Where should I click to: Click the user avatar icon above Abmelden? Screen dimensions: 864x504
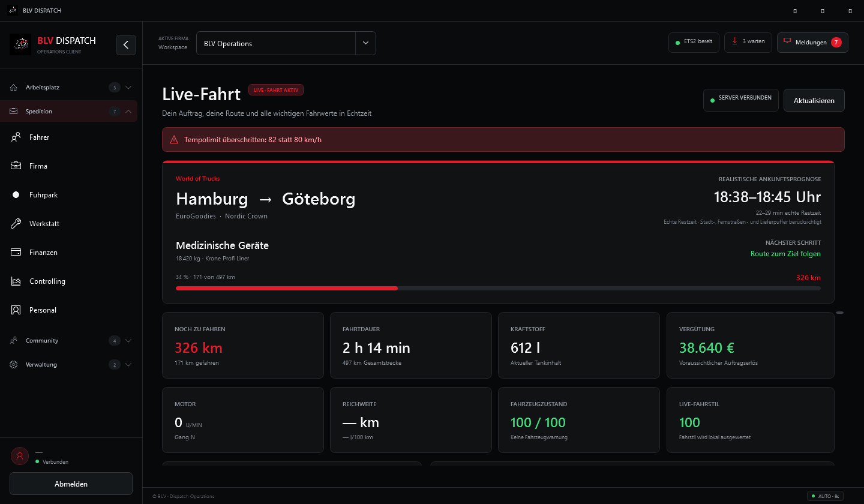[x=20, y=456]
